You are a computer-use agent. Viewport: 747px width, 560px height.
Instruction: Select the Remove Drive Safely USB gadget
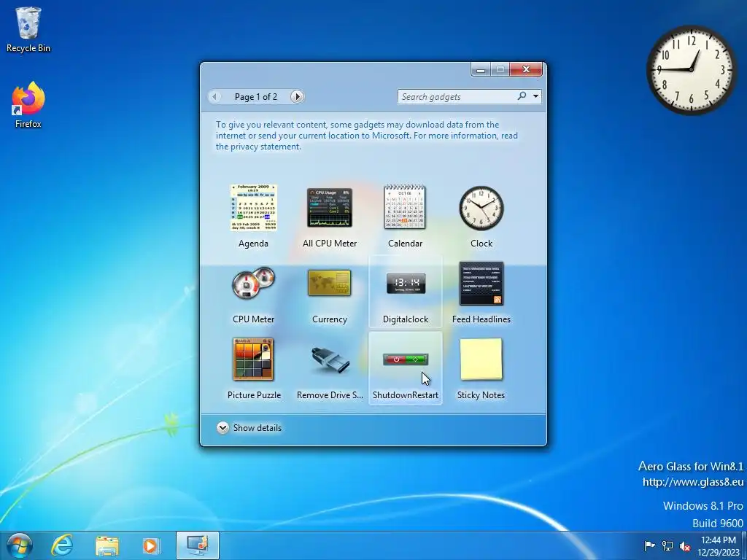[330, 359]
